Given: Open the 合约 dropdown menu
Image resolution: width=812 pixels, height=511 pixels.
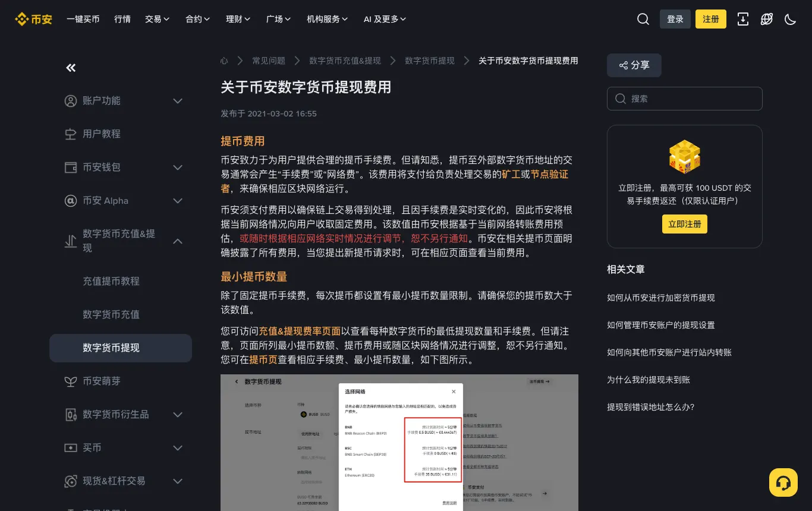Looking at the screenshot, I should pyautogui.click(x=198, y=19).
